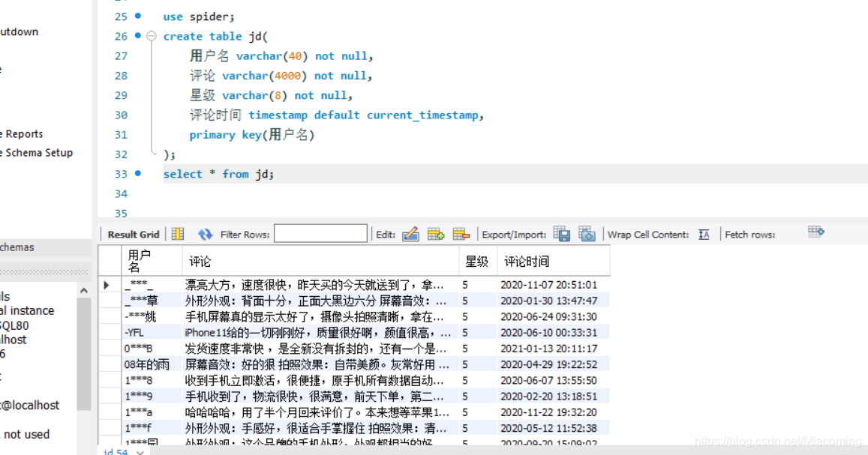Image resolution: width=868 pixels, height=455 pixels.
Task: Toggle Wrap Cell Content
Action: coord(704,234)
